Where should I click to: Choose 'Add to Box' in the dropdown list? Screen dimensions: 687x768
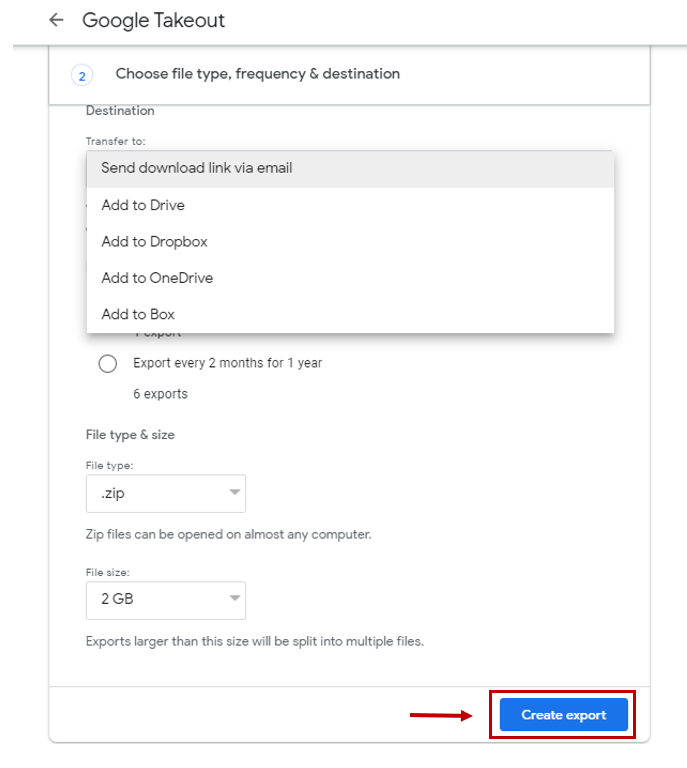138,314
